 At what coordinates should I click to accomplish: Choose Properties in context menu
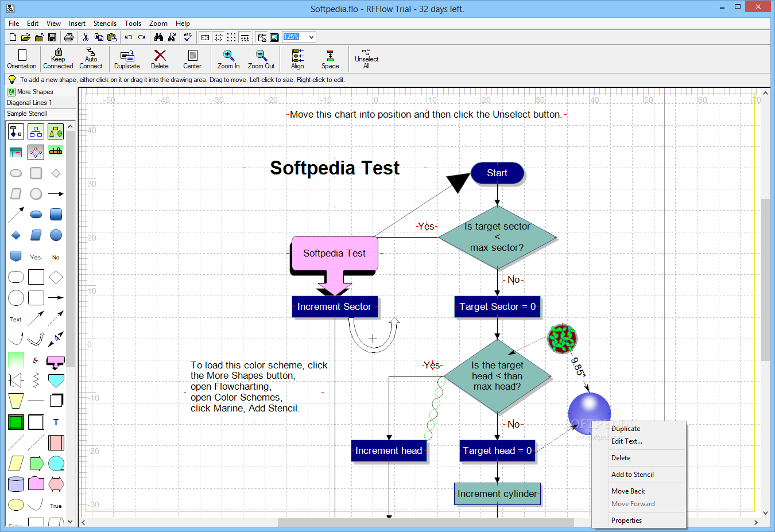[639, 521]
